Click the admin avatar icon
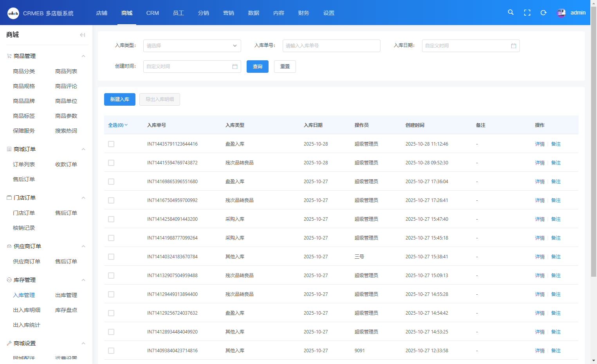 561,13
